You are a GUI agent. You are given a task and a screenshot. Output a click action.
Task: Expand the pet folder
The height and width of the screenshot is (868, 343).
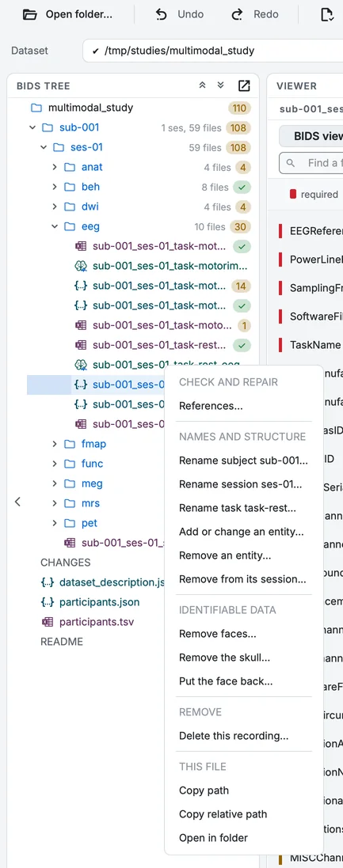coord(55,523)
